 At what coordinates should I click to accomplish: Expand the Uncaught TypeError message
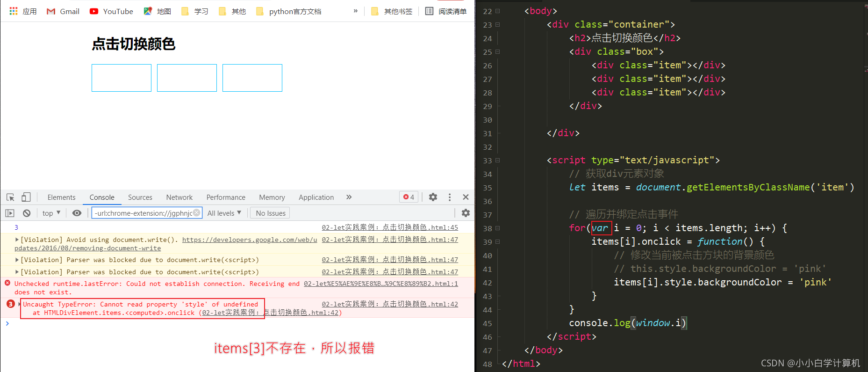pyautogui.click(x=19, y=304)
